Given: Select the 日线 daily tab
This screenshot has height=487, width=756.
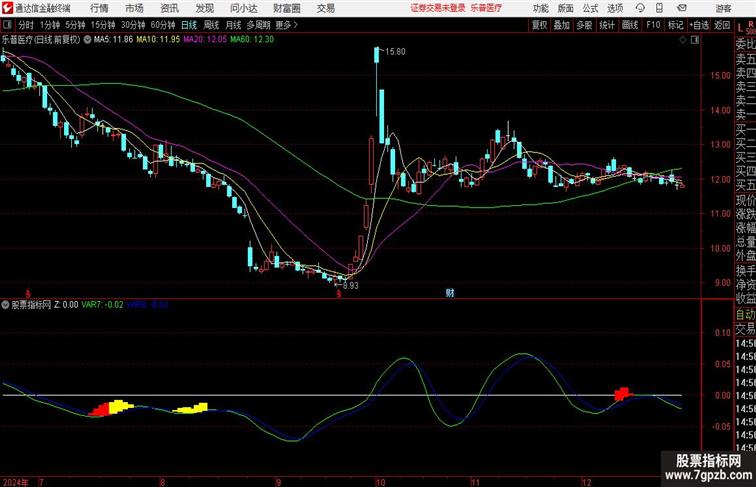Looking at the screenshot, I should tap(189, 25).
